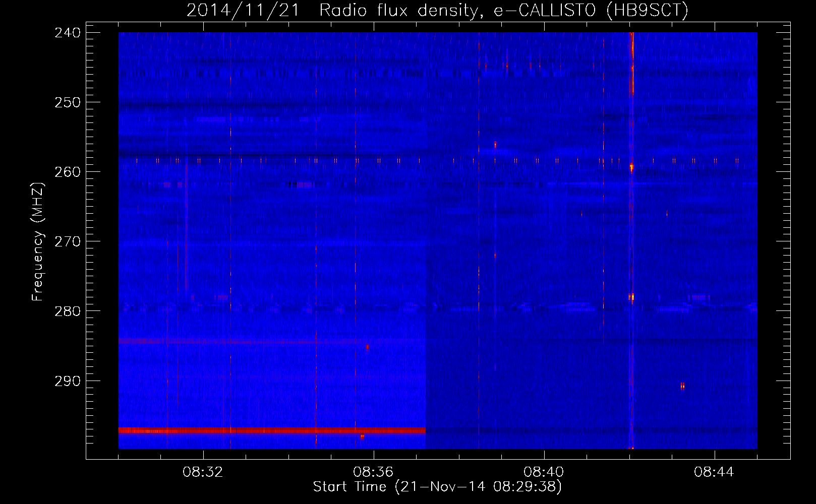Click the 270 frequency tick label
This screenshot has width=816, height=504.
[67, 241]
